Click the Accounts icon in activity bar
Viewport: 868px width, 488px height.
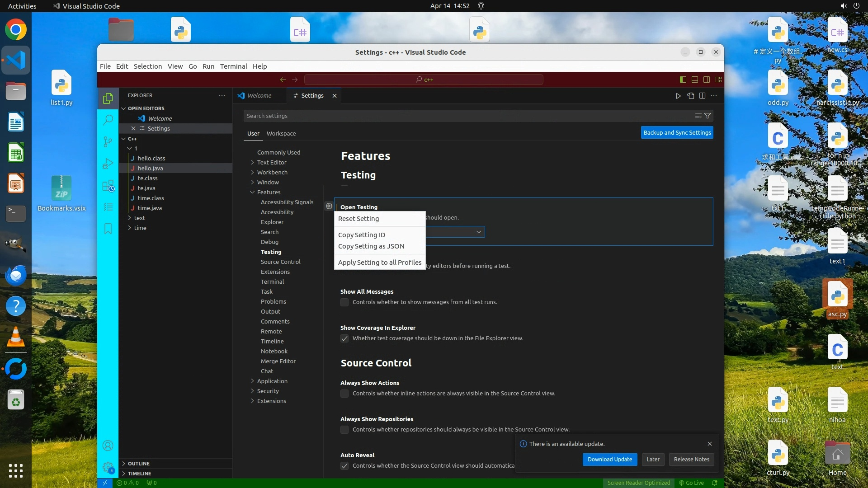click(x=108, y=446)
